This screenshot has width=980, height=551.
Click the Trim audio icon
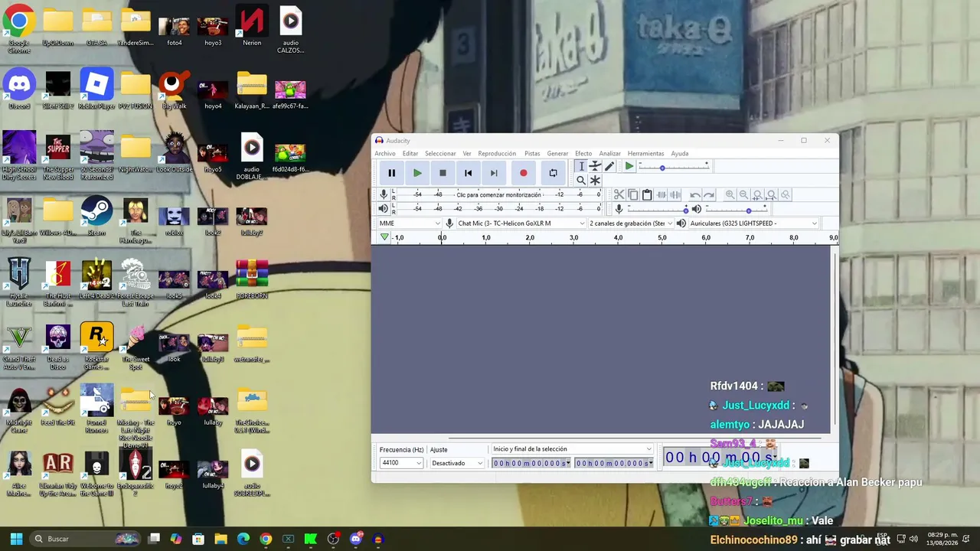coord(661,195)
